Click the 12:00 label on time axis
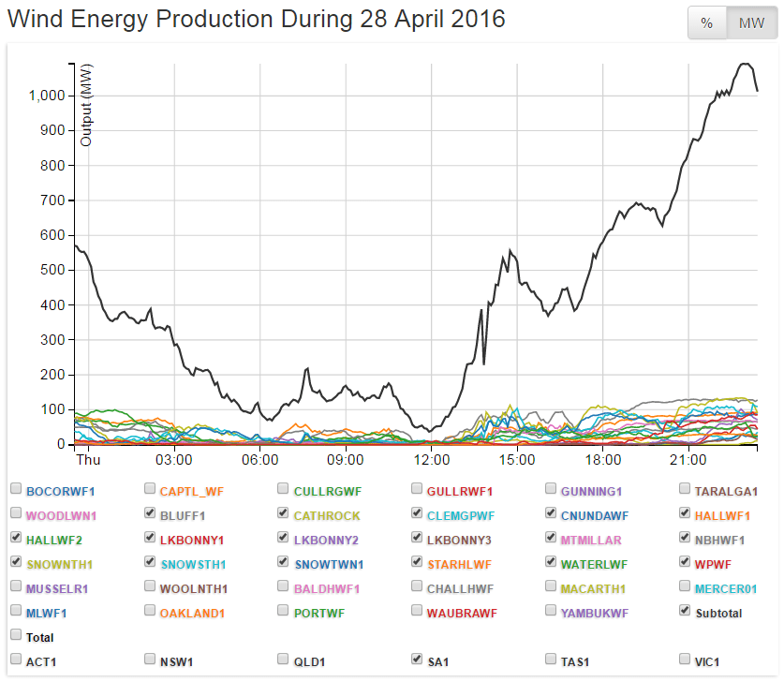The image size is (784, 682). 431,460
